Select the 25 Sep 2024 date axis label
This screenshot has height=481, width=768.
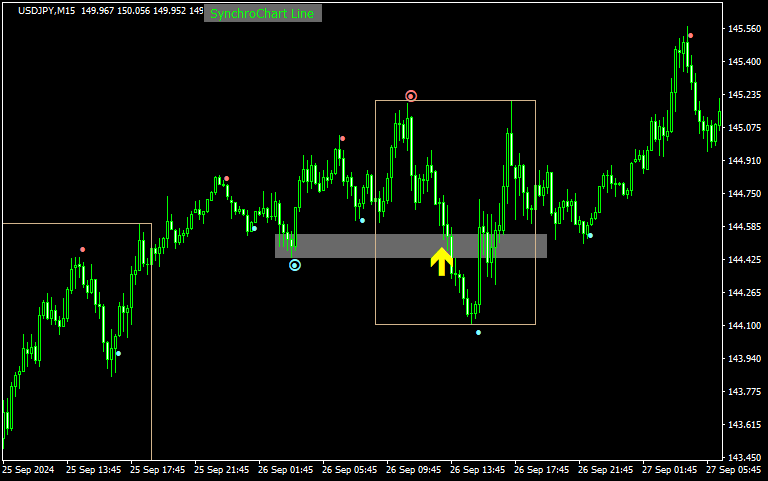(x=27, y=469)
